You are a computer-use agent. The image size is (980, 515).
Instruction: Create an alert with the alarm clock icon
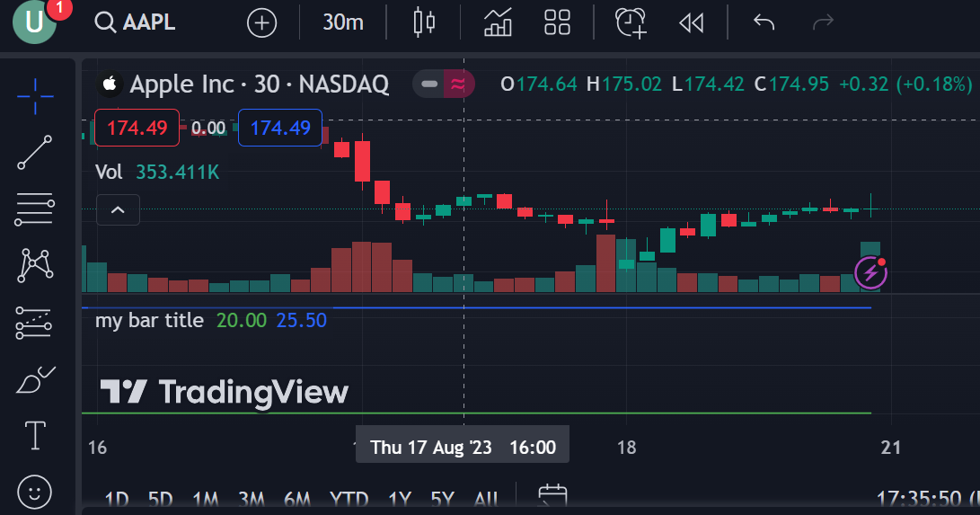pos(631,23)
